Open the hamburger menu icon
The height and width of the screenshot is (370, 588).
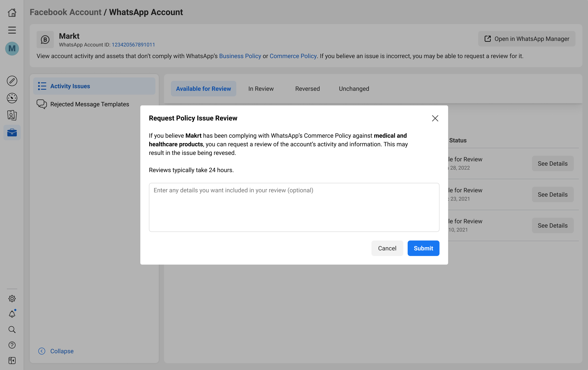[x=12, y=30]
